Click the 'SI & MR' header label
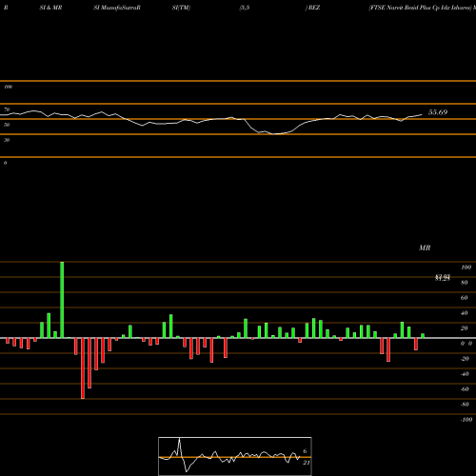476x476 pixels. (50, 8)
